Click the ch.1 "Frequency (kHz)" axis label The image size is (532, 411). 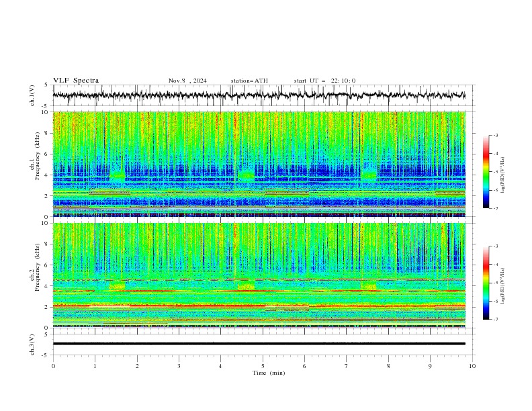(37, 155)
